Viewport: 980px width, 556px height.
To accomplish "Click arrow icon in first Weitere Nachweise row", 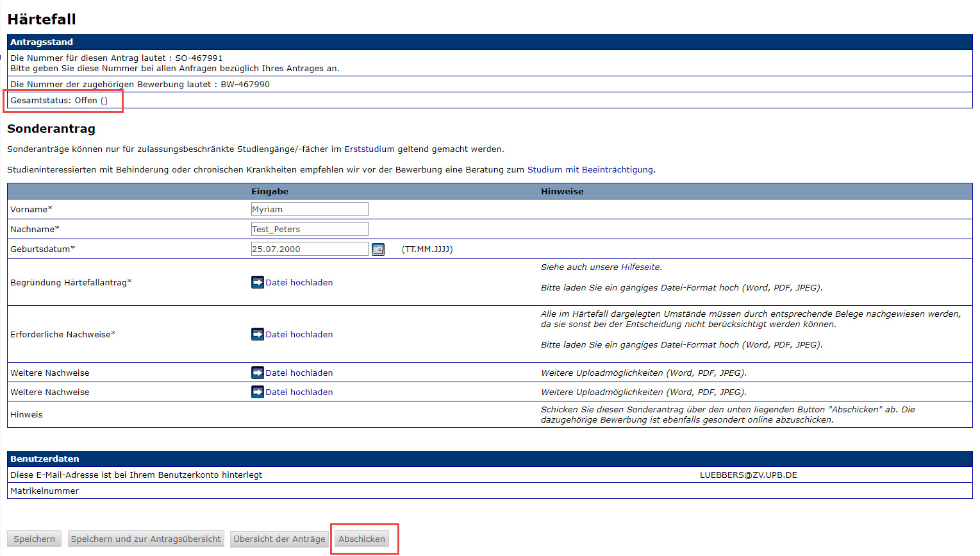I will [x=257, y=373].
